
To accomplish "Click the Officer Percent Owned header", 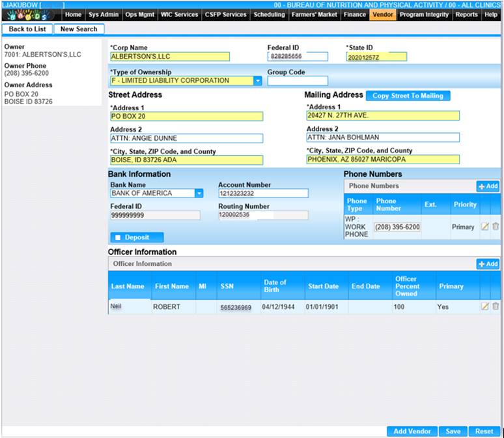I will [x=414, y=285].
